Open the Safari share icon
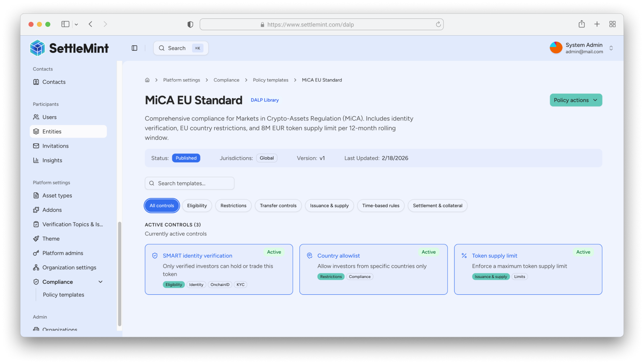Screen dimensions: 644x364 pos(582,24)
